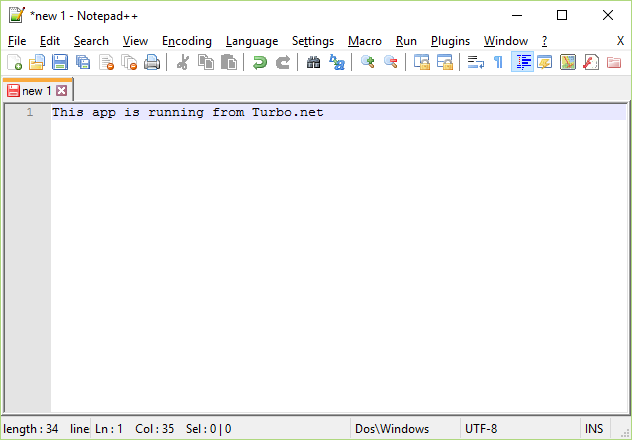This screenshot has height=440, width=632.
Task: Select the 'new 1' document tab
Action: point(36,91)
